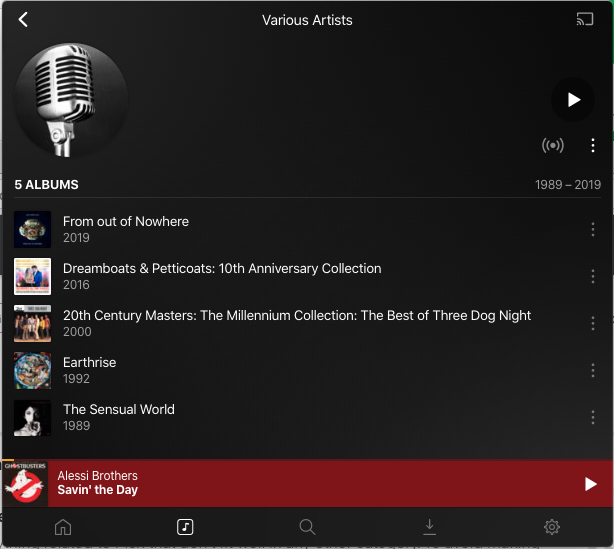Open options for From out of Nowhere
The width and height of the screenshot is (614, 549).
tap(593, 229)
